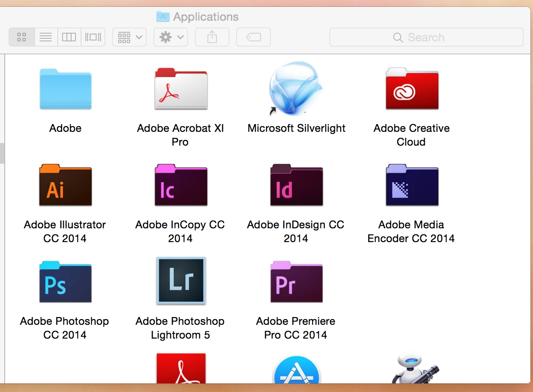533x392 pixels.
Task: Click the 'Adobe Creative Cloud' label
Action: (x=411, y=135)
